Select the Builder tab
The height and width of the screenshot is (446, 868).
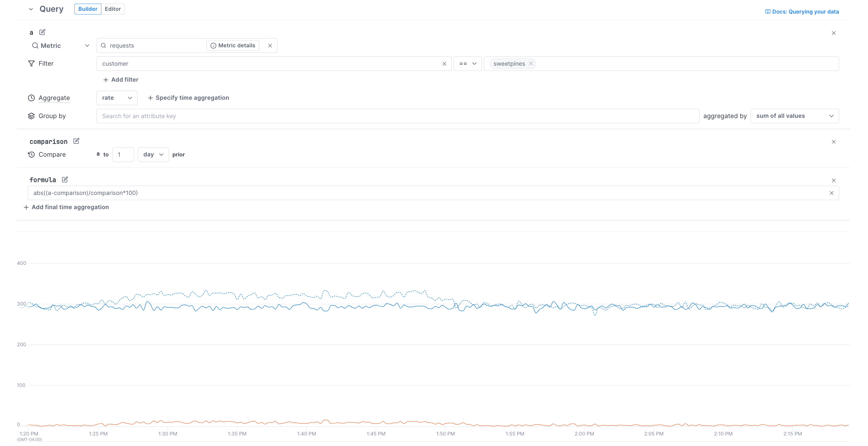coord(87,9)
